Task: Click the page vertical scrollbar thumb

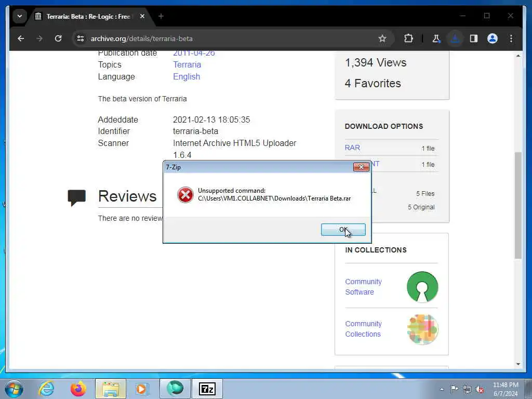Action: pyautogui.click(x=518, y=205)
